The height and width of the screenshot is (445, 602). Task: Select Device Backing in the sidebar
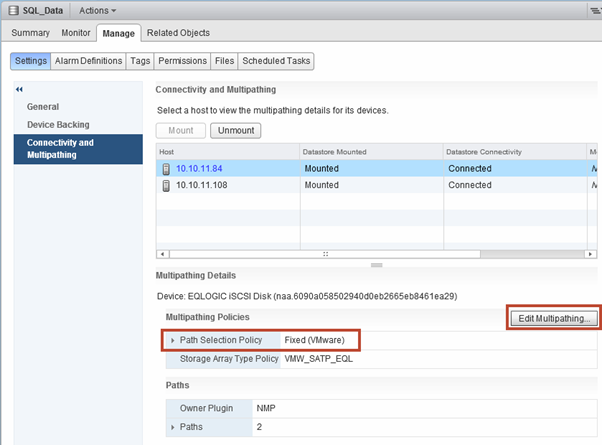coord(58,125)
